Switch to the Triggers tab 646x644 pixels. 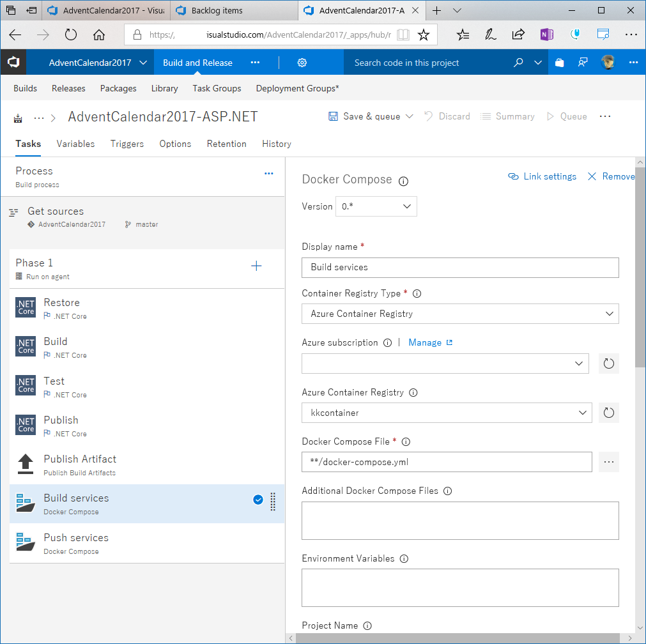pos(127,144)
